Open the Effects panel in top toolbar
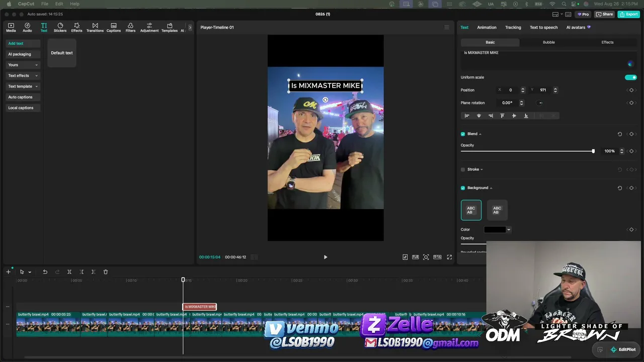644x362 pixels. (76, 27)
